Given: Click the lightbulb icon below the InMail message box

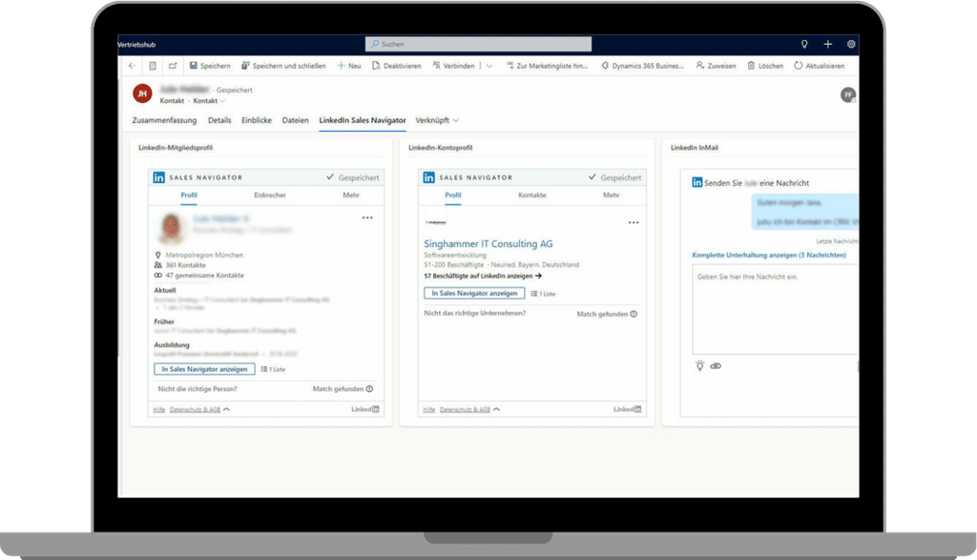Looking at the screenshot, I should point(699,366).
